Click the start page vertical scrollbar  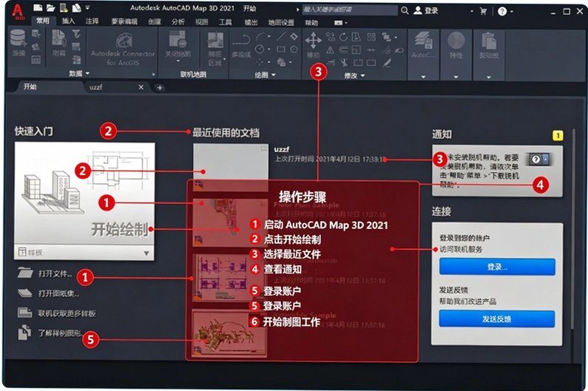click(573, 228)
